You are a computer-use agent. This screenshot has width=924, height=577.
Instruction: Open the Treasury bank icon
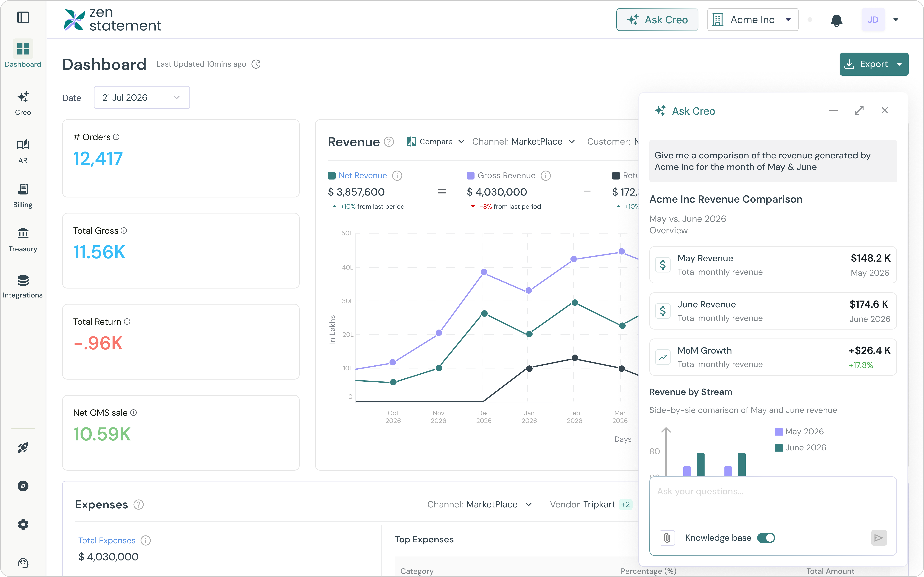(x=23, y=233)
